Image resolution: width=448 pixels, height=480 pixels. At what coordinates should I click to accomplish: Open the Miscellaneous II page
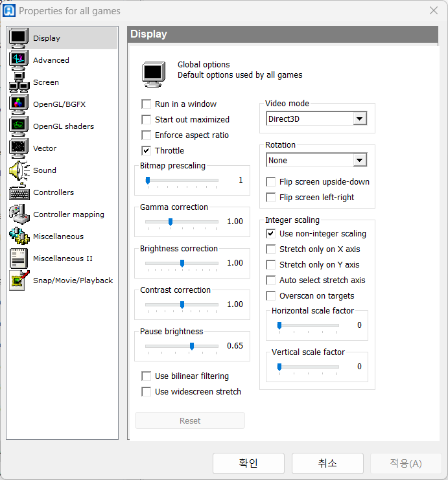63,258
